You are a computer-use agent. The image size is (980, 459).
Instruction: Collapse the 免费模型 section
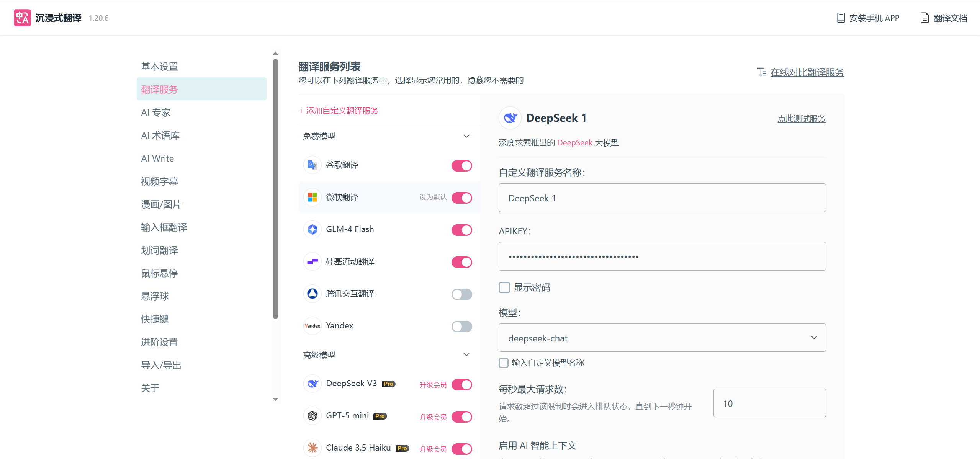[466, 136]
